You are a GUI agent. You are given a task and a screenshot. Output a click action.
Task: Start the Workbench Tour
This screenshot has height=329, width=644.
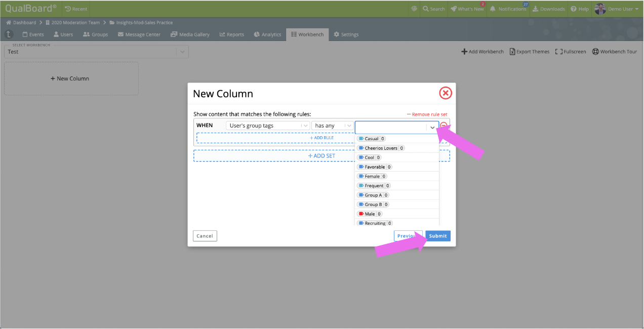(615, 52)
